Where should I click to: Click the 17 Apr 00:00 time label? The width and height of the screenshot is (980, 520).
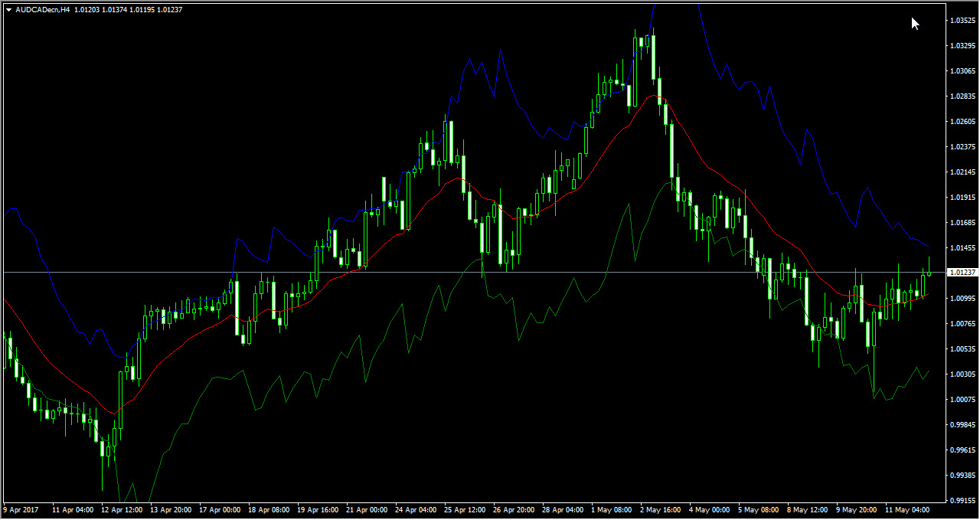coord(220,509)
